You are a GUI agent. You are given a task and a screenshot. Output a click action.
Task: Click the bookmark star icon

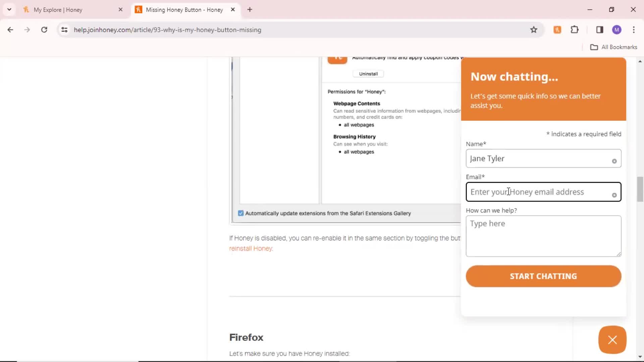tap(534, 29)
